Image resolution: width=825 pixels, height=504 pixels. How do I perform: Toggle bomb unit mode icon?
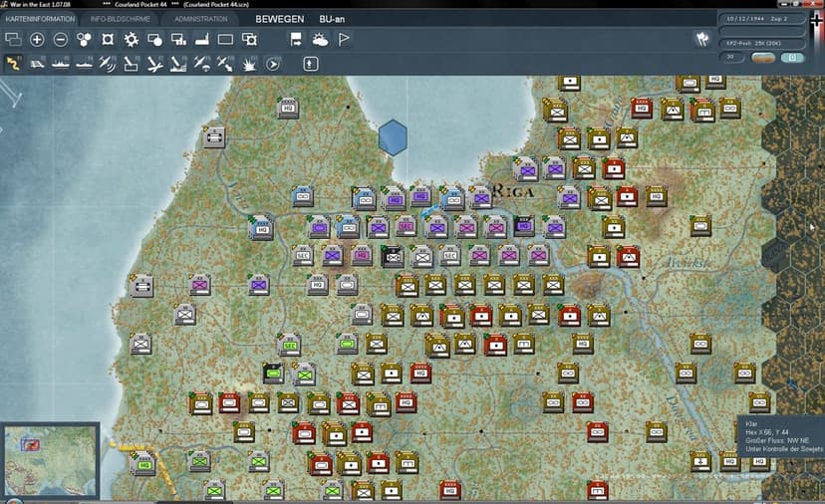coord(131,64)
